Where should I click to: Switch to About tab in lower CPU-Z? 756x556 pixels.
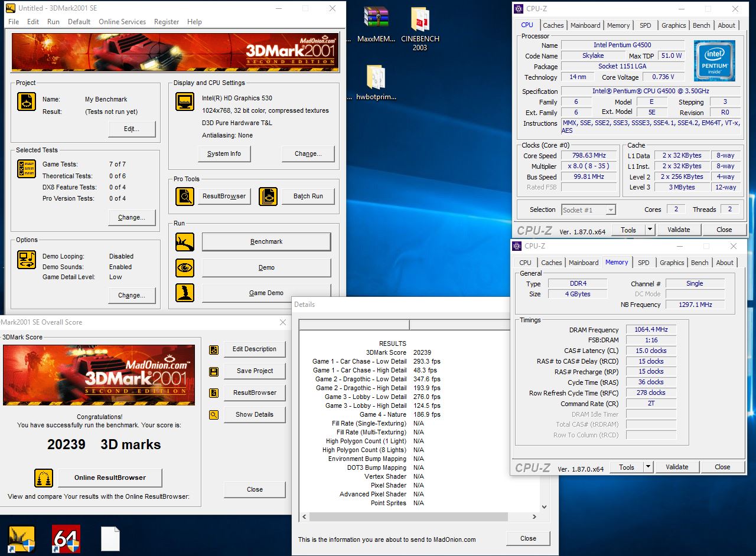point(725,263)
